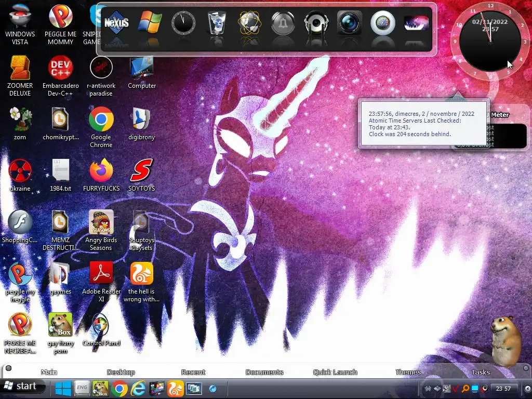Image resolution: width=532 pixels, height=399 pixels.
Task: Open the digibrony desktop shortcut
Action: [x=141, y=124]
